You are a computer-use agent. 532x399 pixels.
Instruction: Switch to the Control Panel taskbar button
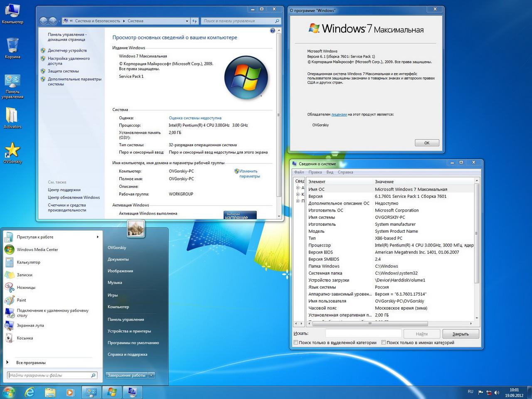point(91,392)
